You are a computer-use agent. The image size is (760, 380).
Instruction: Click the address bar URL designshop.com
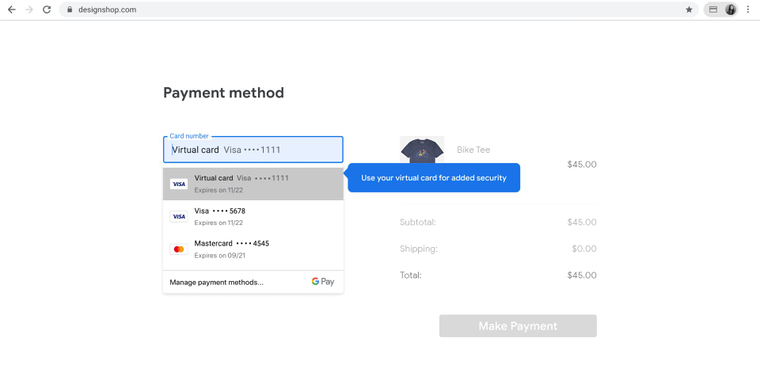107,10
